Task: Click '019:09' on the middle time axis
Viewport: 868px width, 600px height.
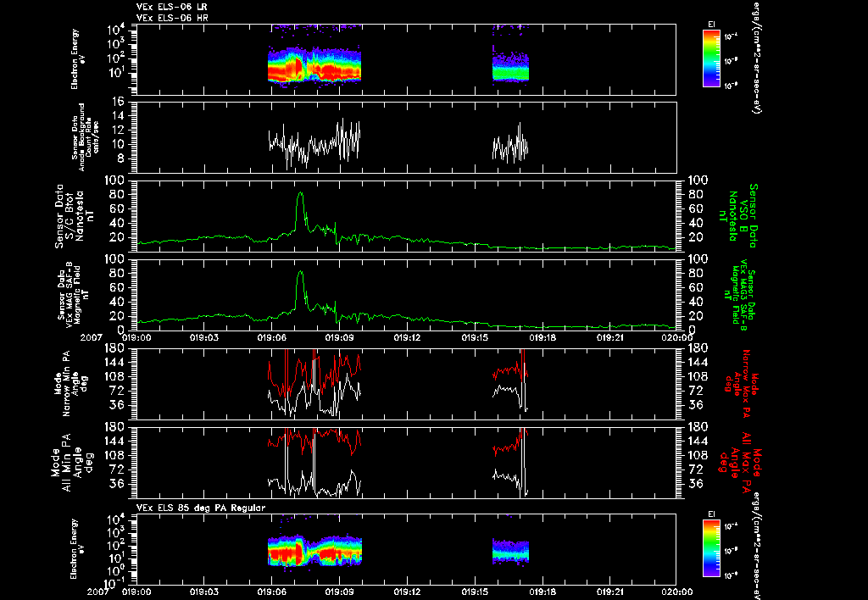Action: click(x=339, y=337)
